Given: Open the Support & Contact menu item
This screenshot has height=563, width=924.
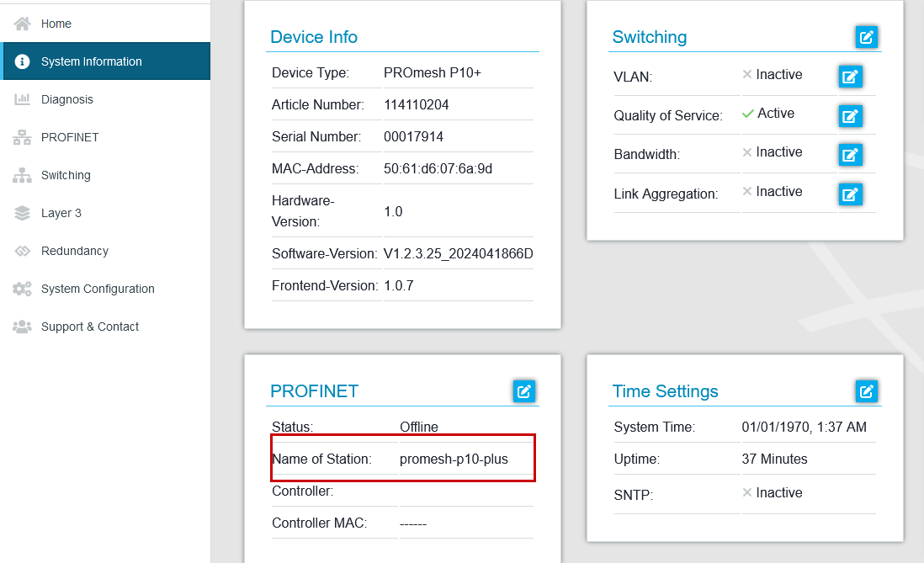Looking at the screenshot, I should pos(105,327).
